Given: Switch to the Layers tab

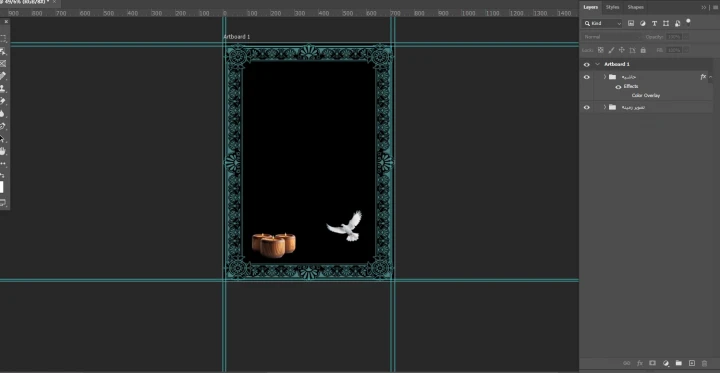Looking at the screenshot, I should click(x=591, y=7).
